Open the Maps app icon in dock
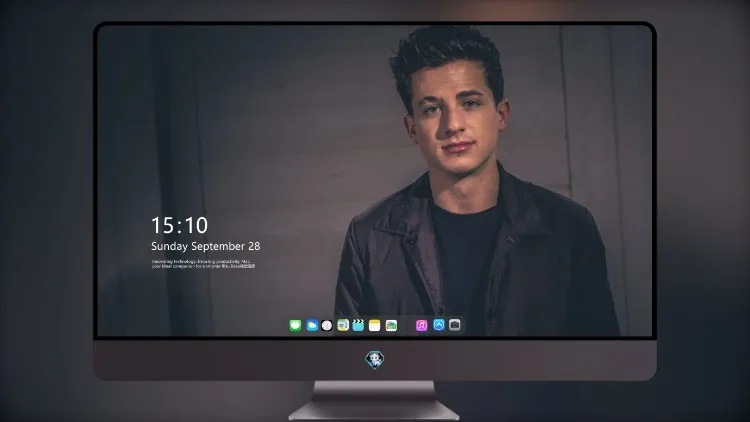This screenshot has height=422, width=750. pos(343,325)
